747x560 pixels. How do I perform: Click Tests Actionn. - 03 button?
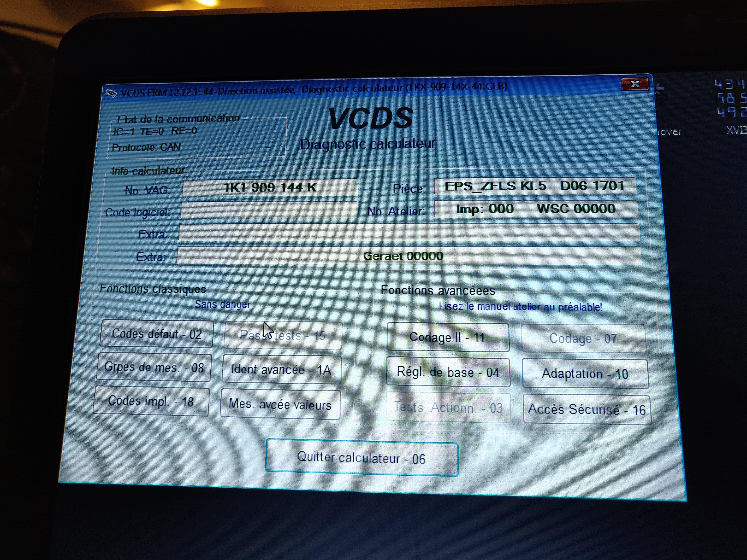point(448,408)
